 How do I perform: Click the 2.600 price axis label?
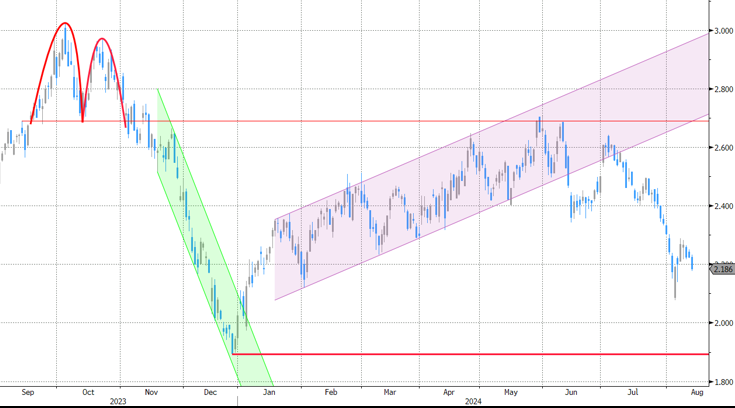(723, 148)
